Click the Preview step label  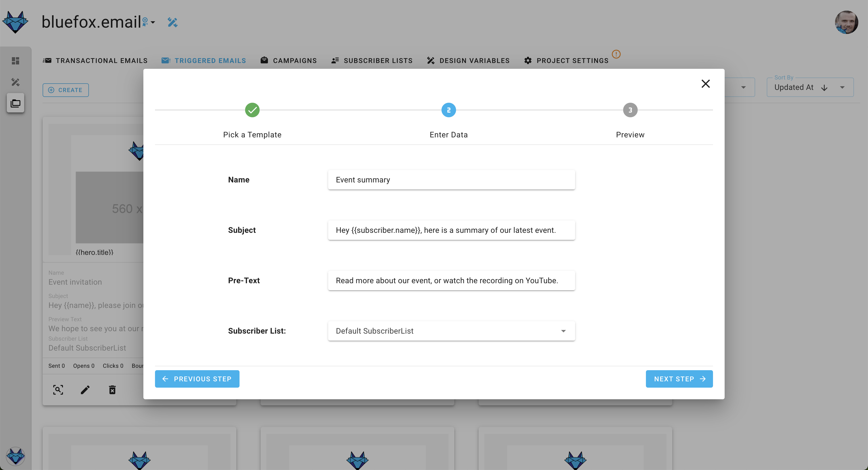[630, 134]
